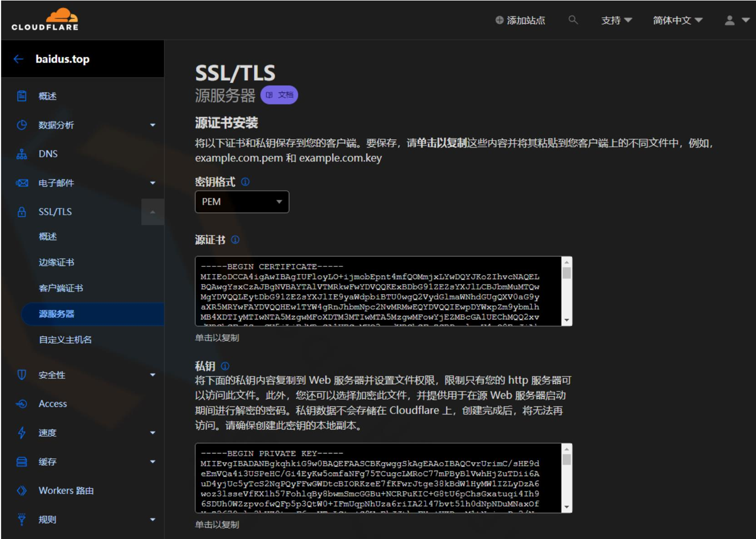This screenshot has width=756, height=539.
Task: Click the 缓存 storage icon
Action: [22, 462]
